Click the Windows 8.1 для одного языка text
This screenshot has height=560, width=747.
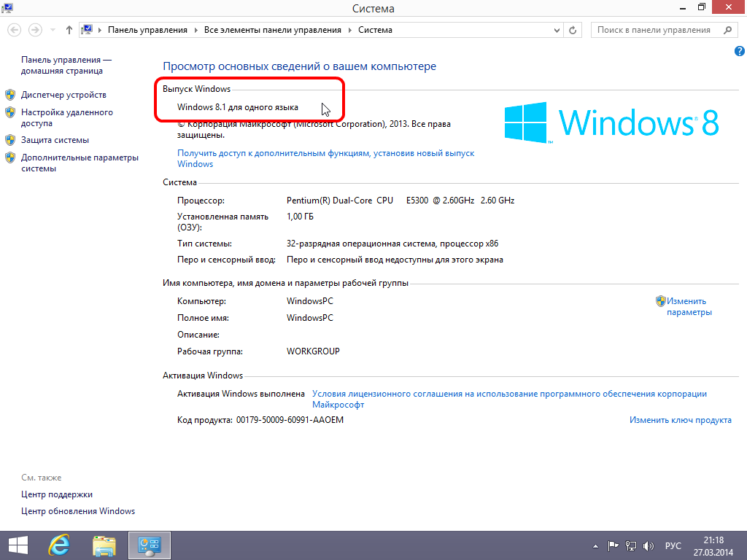pyautogui.click(x=238, y=107)
